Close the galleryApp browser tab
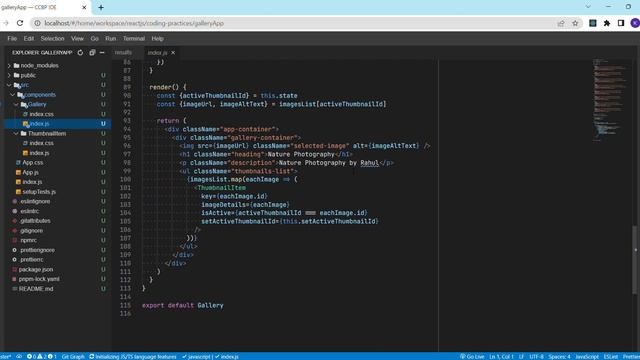The width and height of the screenshot is (640, 360). 84,7
